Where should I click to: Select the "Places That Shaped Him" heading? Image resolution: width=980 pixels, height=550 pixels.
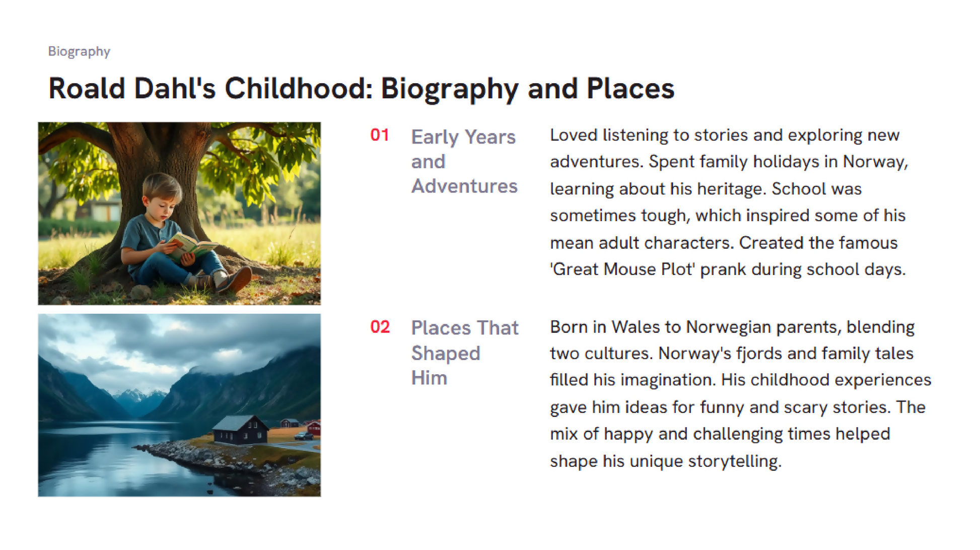(x=464, y=353)
